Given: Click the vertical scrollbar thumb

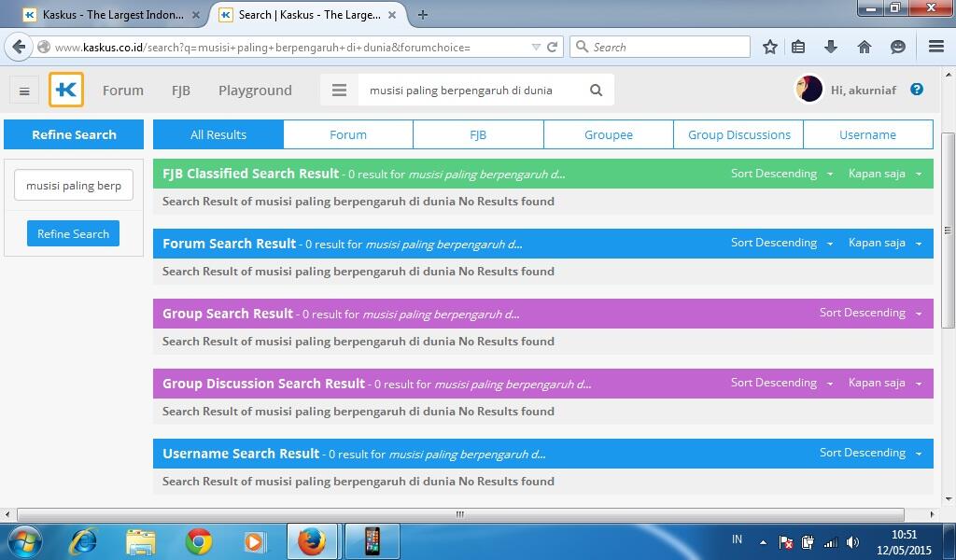Looking at the screenshot, I should point(948,230).
